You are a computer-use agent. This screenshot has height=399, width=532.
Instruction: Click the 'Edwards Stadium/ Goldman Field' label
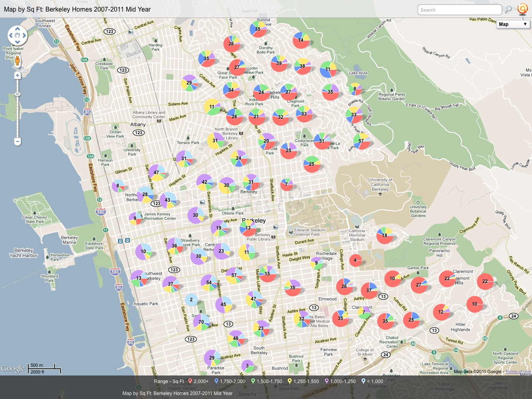(x=310, y=232)
